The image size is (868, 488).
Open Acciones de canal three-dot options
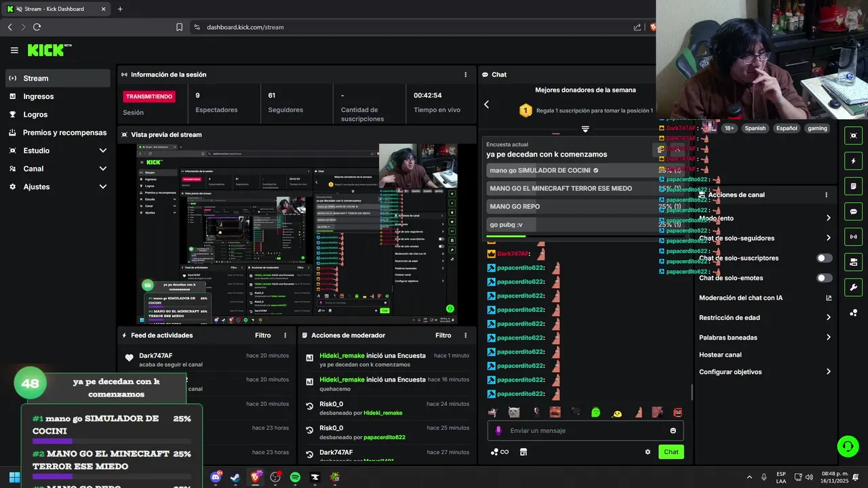click(x=826, y=195)
